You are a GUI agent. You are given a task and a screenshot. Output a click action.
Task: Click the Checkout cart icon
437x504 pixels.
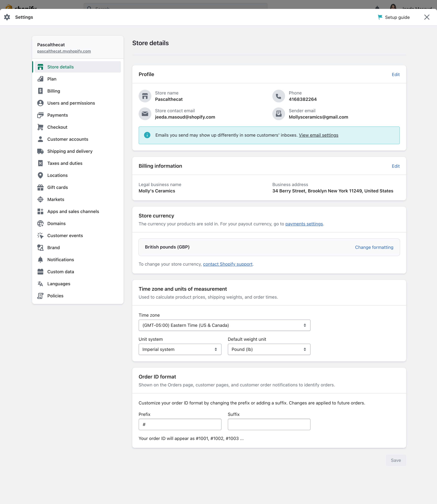(40, 127)
